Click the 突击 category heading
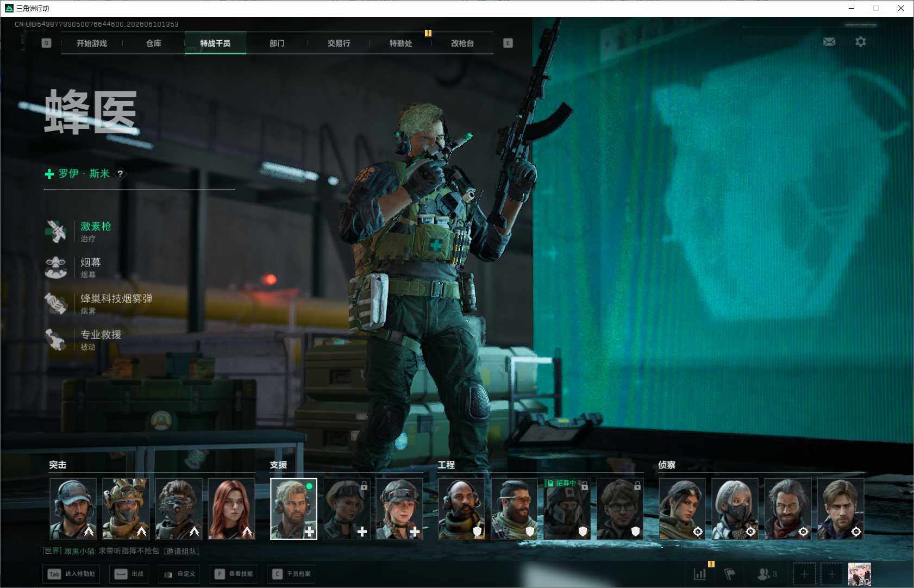The width and height of the screenshot is (914, 588). [x=58, y=465]
